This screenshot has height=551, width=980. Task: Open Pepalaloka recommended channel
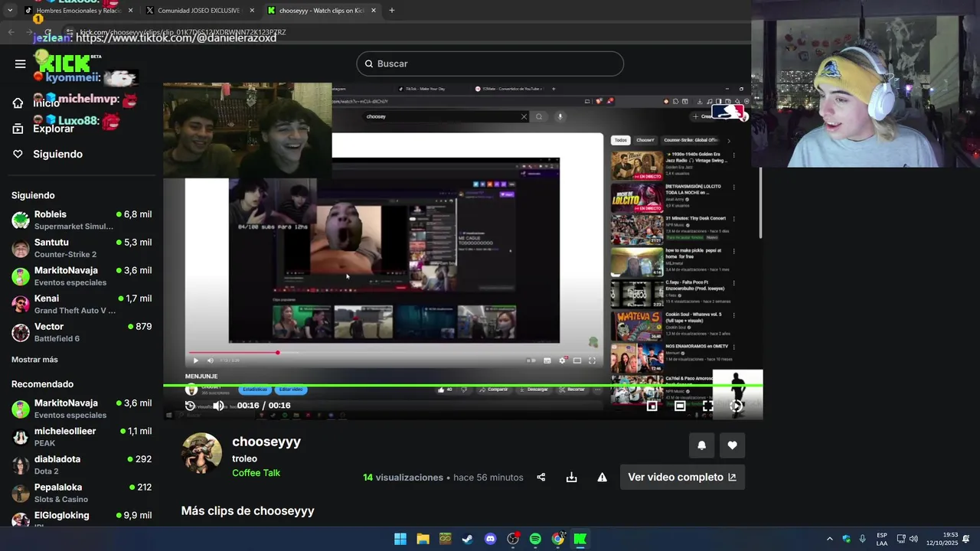pyautogui.click(x=81, y=493)
